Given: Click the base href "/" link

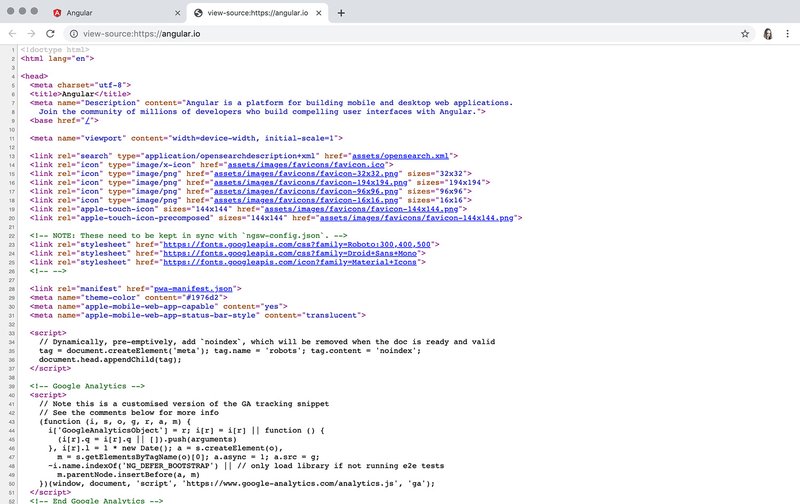Looking at the screenshot, I should pyautogui.click(x=87, y=120).
